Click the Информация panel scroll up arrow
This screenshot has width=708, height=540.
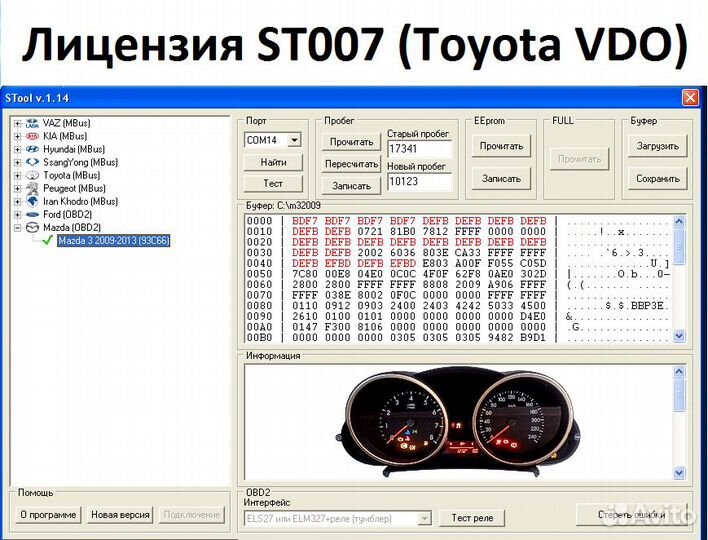(x=679, y=372)
